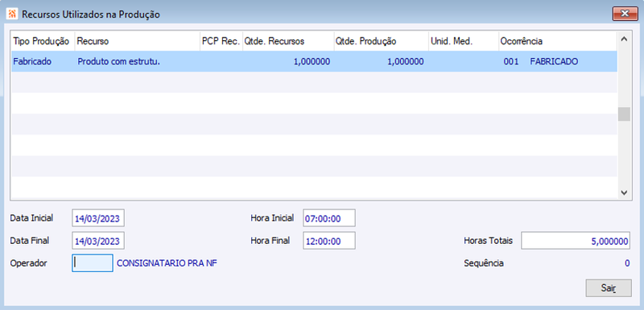
Task: Close the Recursos Utilizados na Produção window
Action: [x=625, y=14]
